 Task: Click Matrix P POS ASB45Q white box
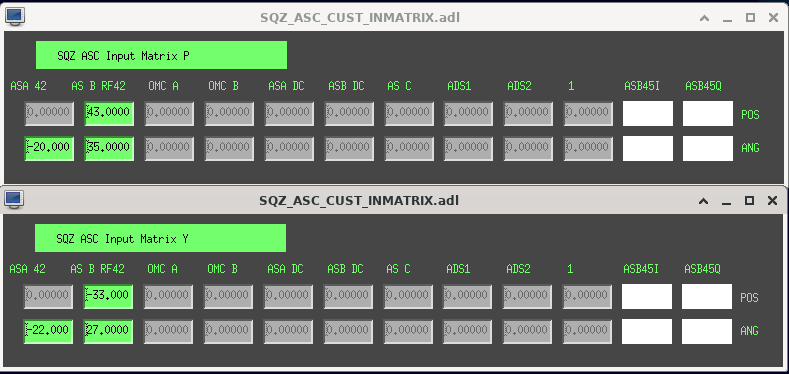(708, 114)
